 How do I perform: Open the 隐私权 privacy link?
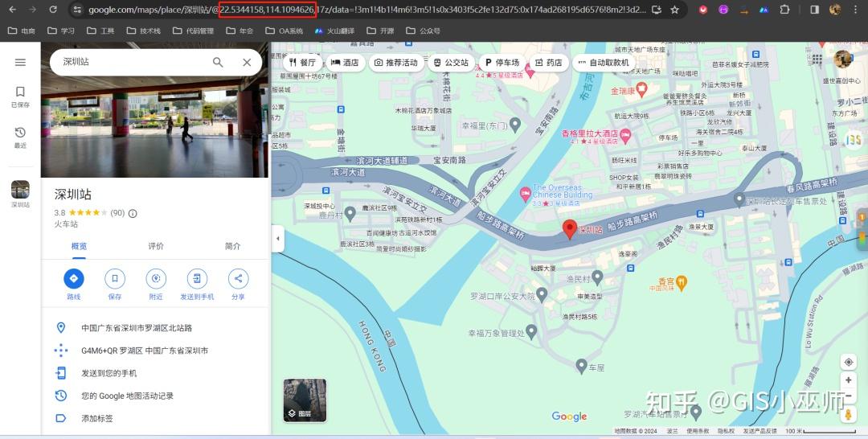(726, 431)
